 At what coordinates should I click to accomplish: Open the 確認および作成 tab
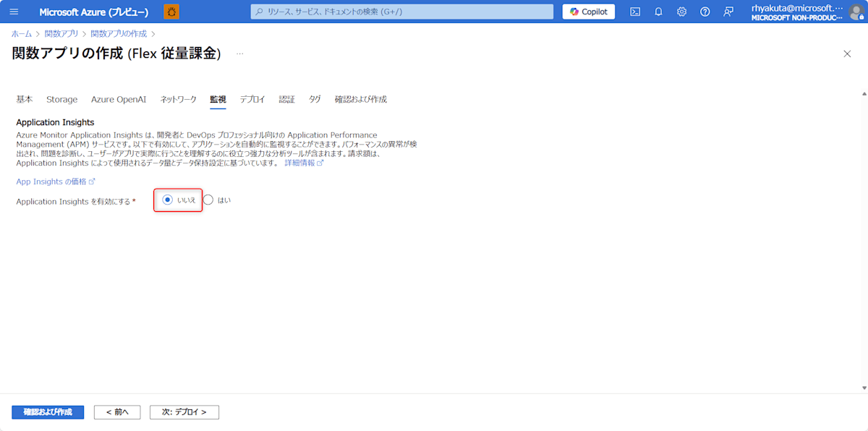click(x=360, y=99)
